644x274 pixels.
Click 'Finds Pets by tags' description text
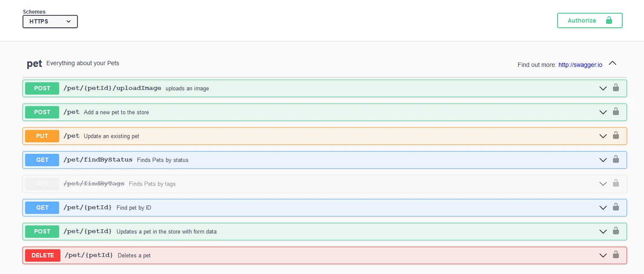(x=152, y=184)
